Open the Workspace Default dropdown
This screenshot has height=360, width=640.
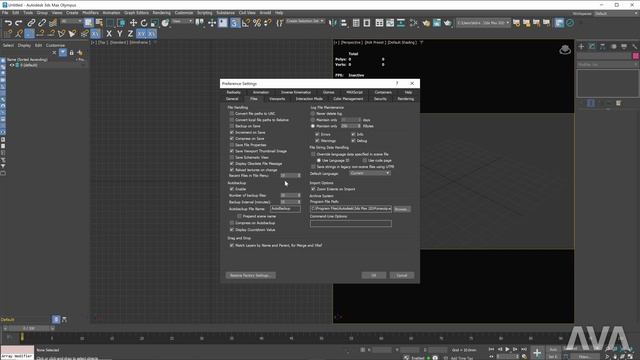[x=616, y=13]
